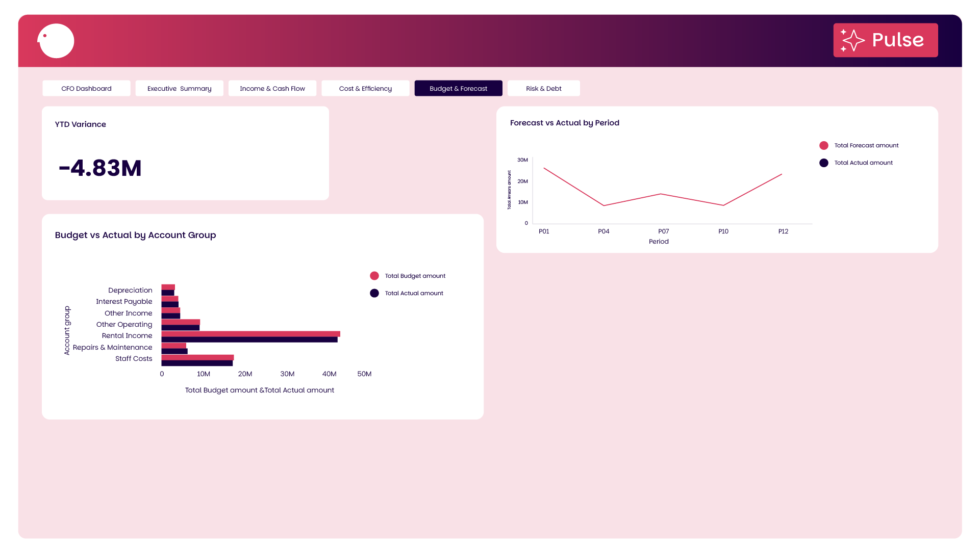This screenshot has height=551, width=980.
Task: Go to the Income & Cash Flow tab
Action: pyautogui.click(x=272, y=88)
